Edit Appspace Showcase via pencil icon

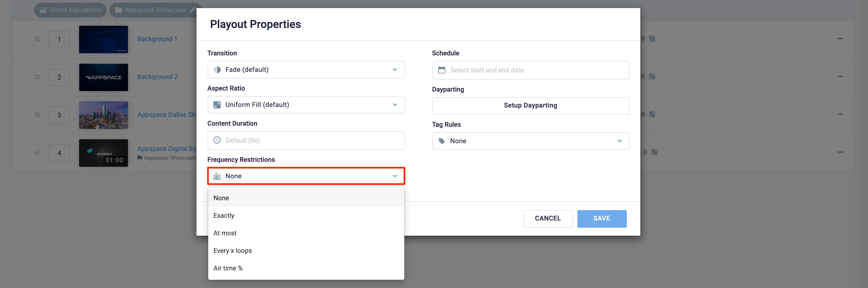(192, 10)
